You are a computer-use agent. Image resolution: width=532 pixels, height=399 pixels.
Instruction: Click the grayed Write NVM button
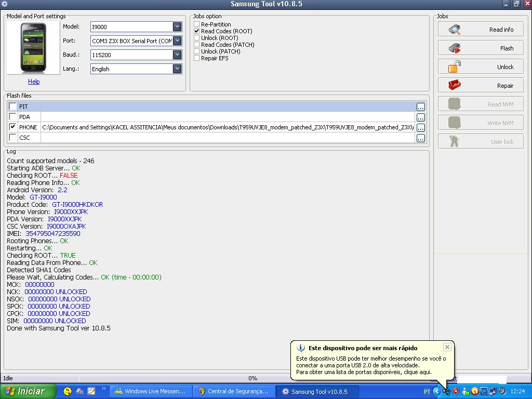pyautogui.click(x=481, y=123)
